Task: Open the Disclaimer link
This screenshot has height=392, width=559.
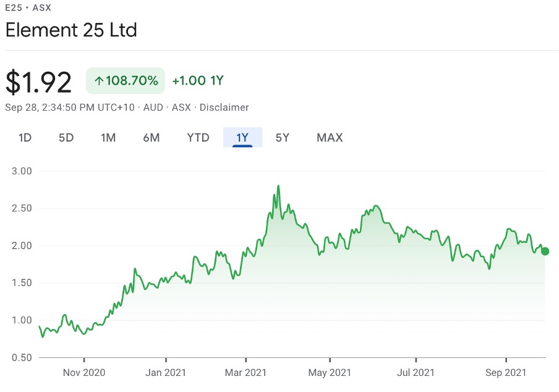Action: tap(224, 107)
